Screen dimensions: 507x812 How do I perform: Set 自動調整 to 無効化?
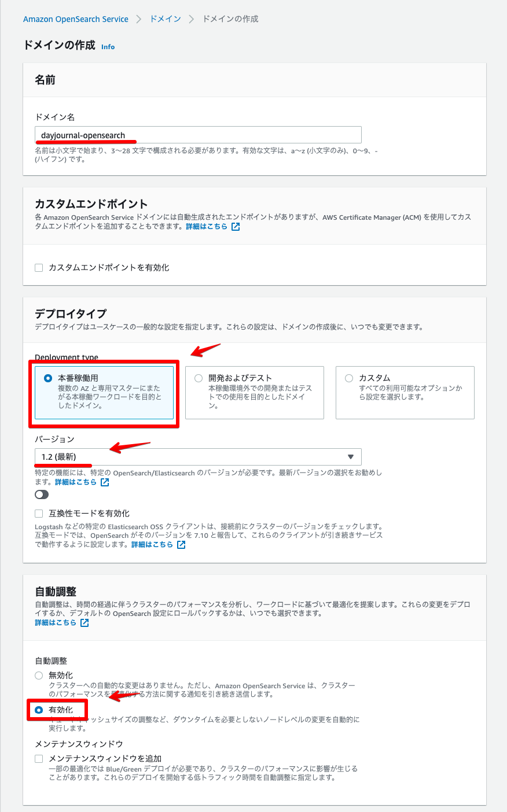(x=39, y=675)
